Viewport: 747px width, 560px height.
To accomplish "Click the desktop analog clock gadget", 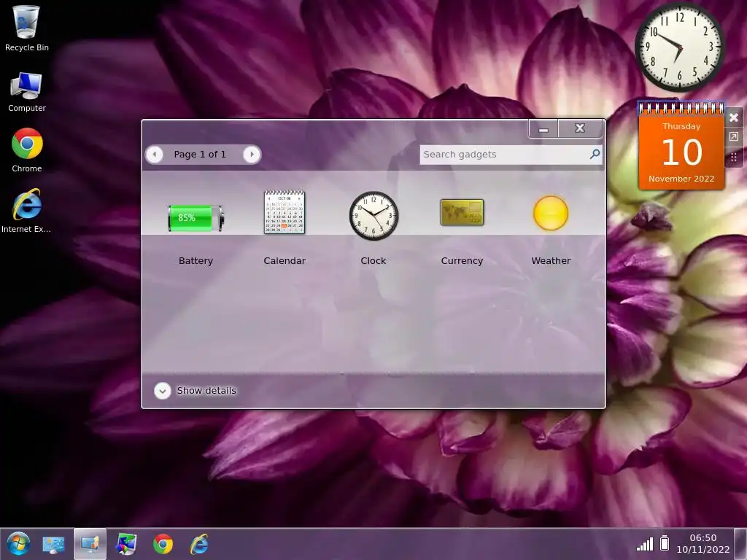I will pos(679,47).
